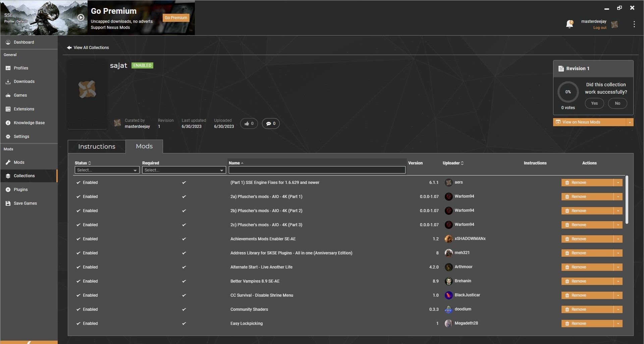Image resolution: width=644 pixels, height=344 pixels.
Task: Click the BlackJusticar uploader avatar
Action: (448, 295)
